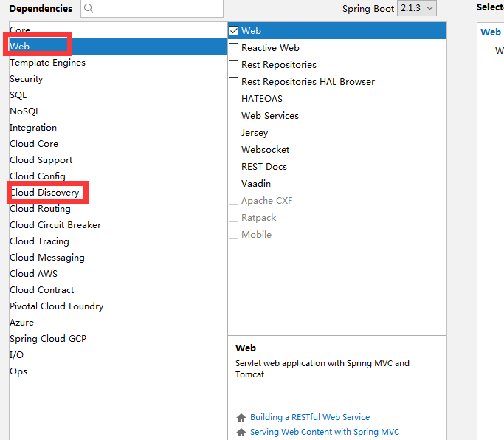The height and width of the screenshot is (440, 504).
Task: Click the search magnifier icon in Dependencies
Action: (89, 8)
